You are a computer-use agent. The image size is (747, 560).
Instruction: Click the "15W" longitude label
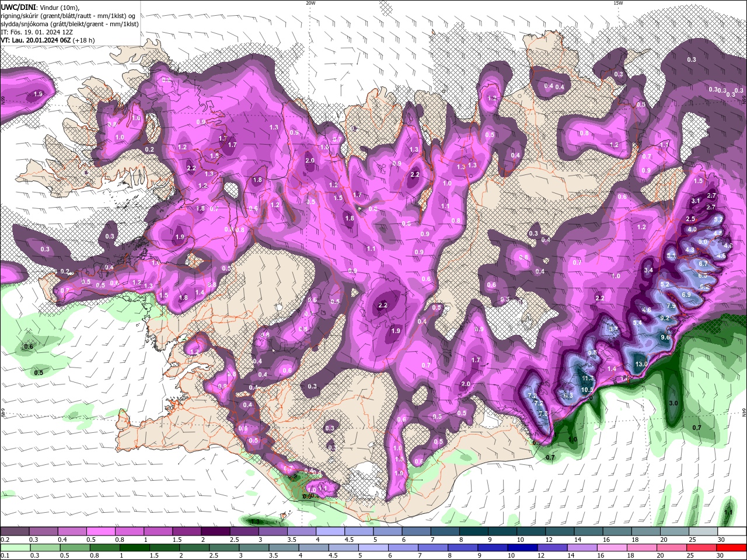(617, 2)
